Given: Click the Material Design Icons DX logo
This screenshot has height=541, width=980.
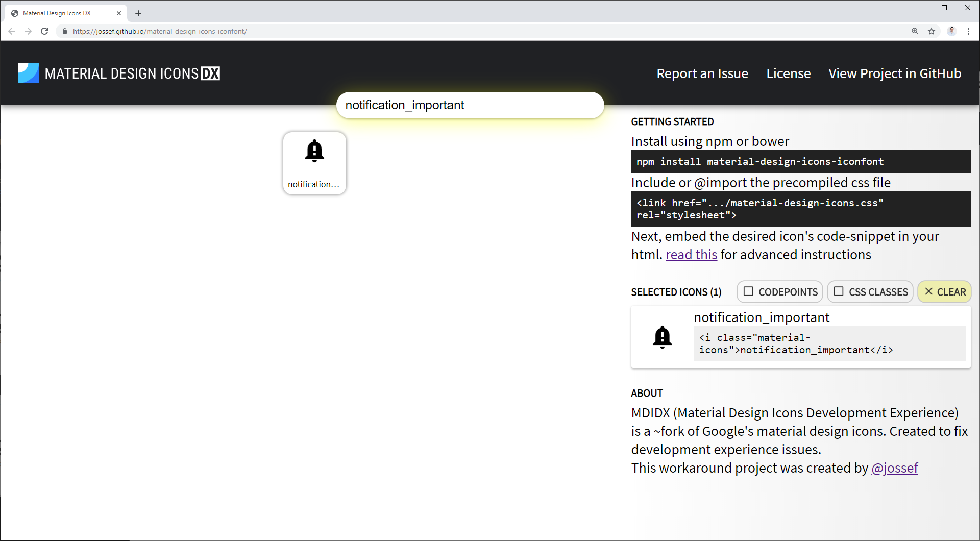Looking at the screenshot, I should 119,73.
